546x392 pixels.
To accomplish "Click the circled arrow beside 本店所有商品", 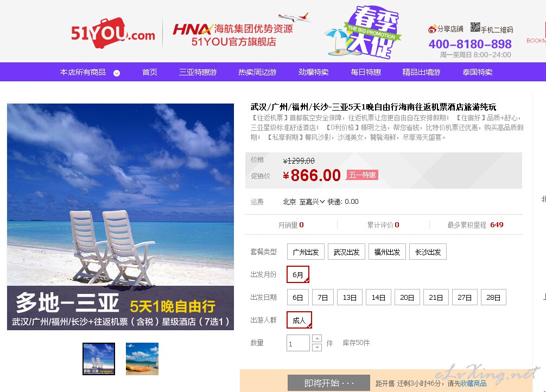I will click(x=117, y=73).
